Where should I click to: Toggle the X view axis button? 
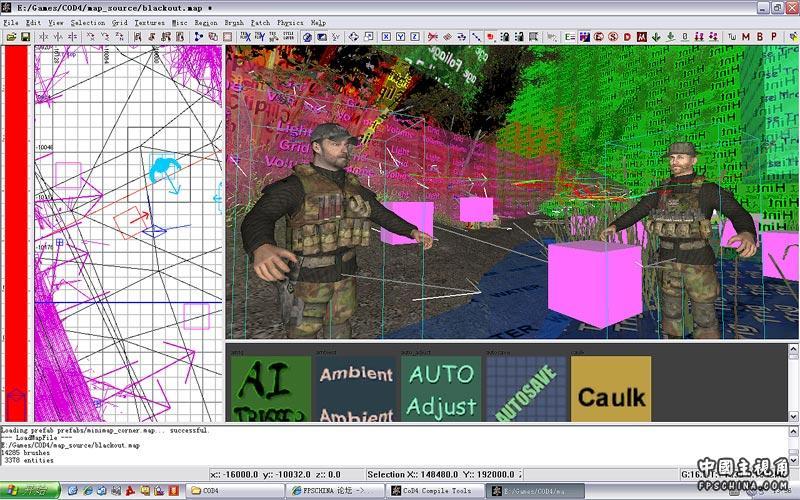click(386, 37)
